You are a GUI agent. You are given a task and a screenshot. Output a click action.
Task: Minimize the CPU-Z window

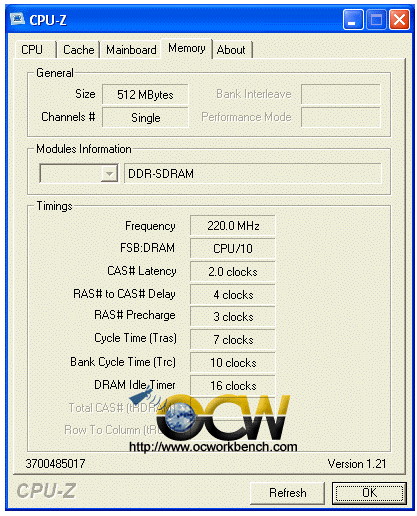coord(353,20)
